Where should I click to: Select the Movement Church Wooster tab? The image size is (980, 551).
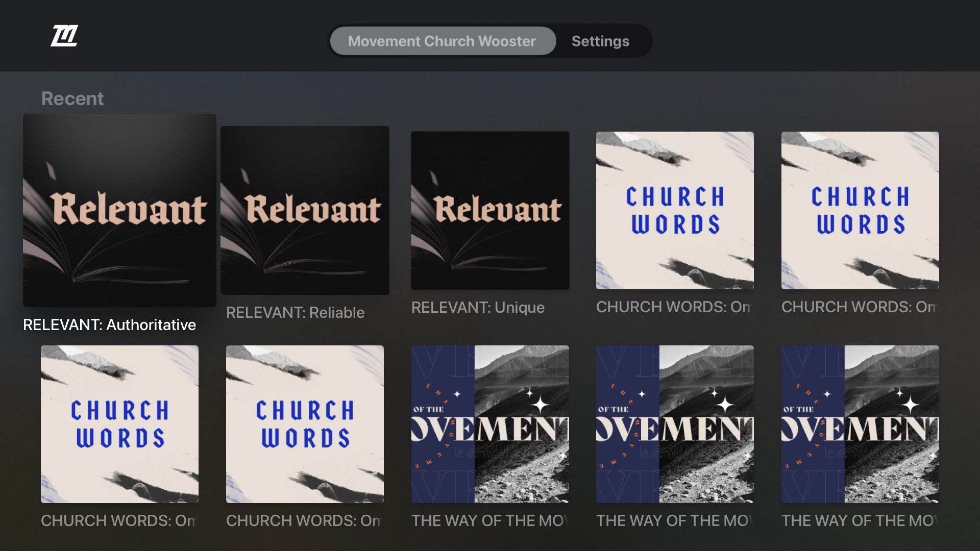(x=442, y=41)
